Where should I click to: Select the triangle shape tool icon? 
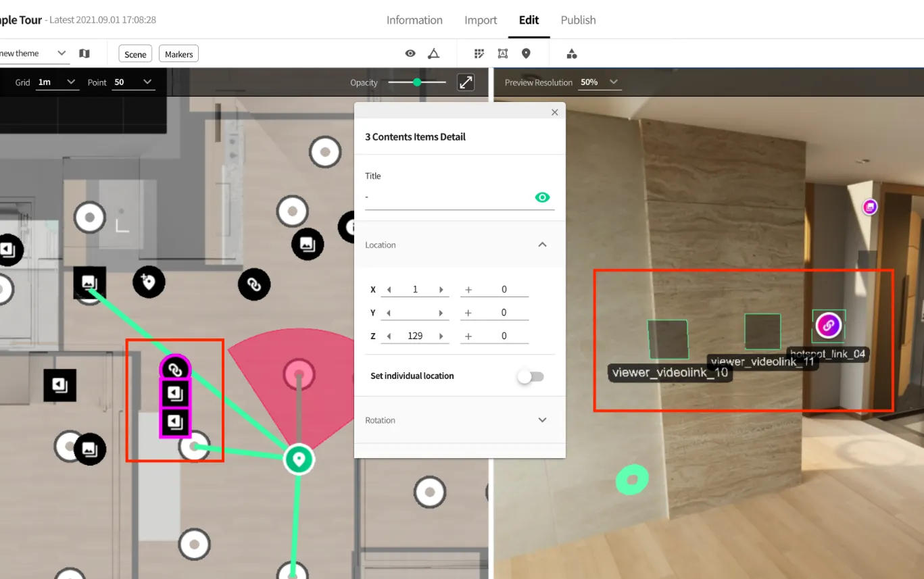[x=434, y=53]
